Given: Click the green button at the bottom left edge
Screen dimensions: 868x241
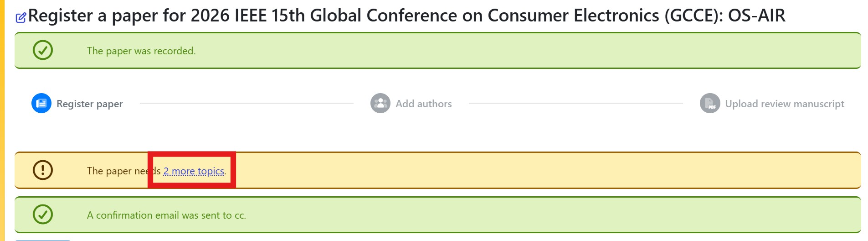Looking at the screenshot, I should click(x=42, y=240).
